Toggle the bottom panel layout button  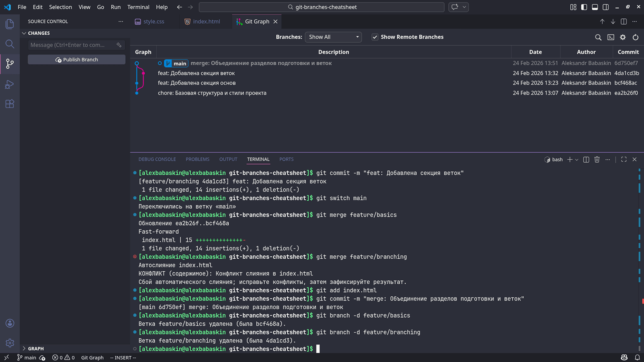[595, 7]
